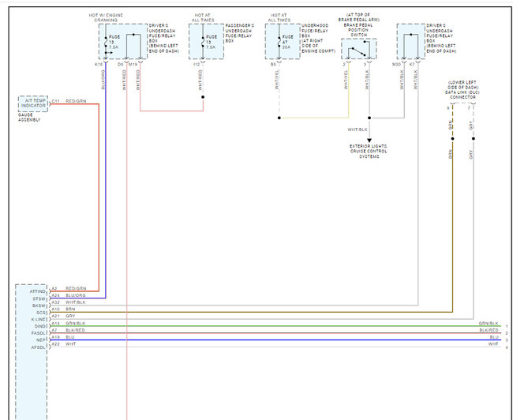
Task: Select the 'GAUGE ASSEMBLY' caption
Action: coord(29,118)
